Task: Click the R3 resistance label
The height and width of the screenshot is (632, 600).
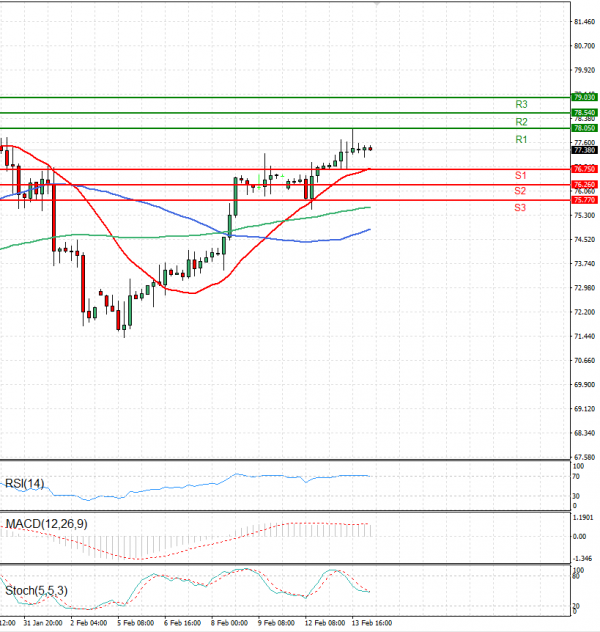Action: 521,104
